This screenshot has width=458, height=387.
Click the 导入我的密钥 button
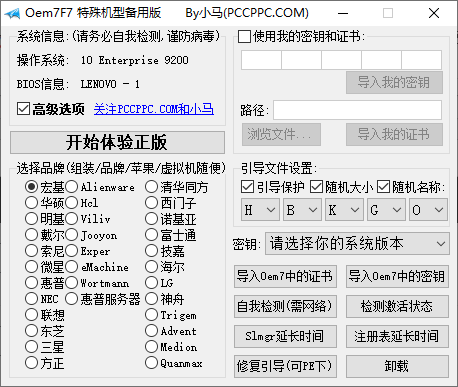pos(394,82)
